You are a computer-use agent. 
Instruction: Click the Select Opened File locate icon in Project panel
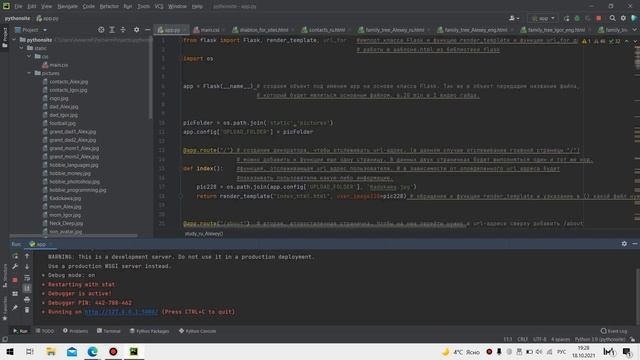pyautogui.click(x=101, y=30)
